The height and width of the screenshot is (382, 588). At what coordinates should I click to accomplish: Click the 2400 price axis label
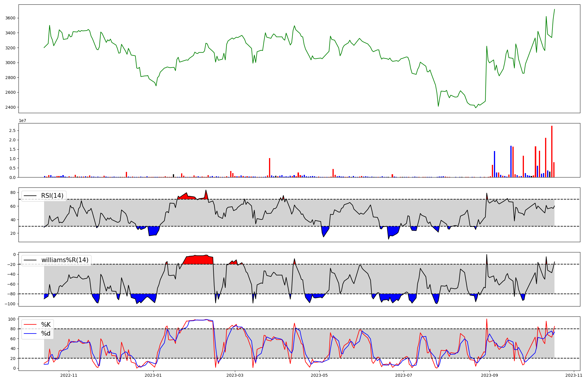(x=10, y=107)
